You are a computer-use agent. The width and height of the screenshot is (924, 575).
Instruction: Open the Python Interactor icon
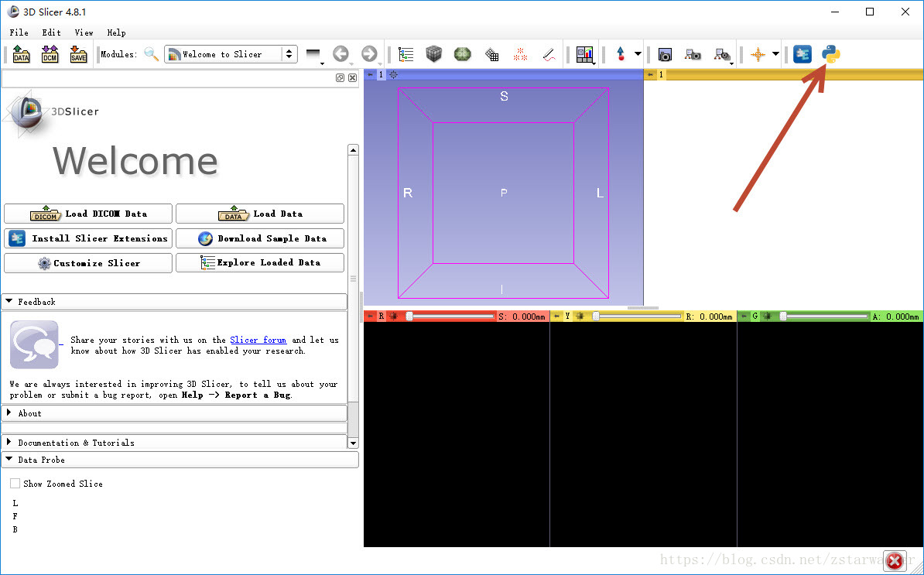click(x=831, y=54)
